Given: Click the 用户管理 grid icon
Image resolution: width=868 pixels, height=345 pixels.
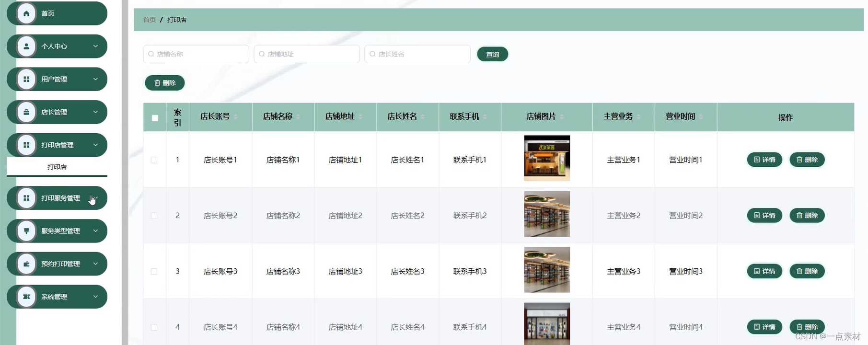Looking at the screenshot, I should (26, 79).
